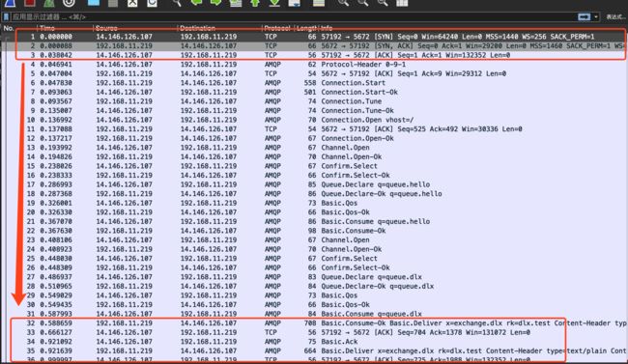The width and height of the screenshot is (628, 364).
Task: Select packet 22 Basic.Consume-Ok
Action: pos(314,230)
